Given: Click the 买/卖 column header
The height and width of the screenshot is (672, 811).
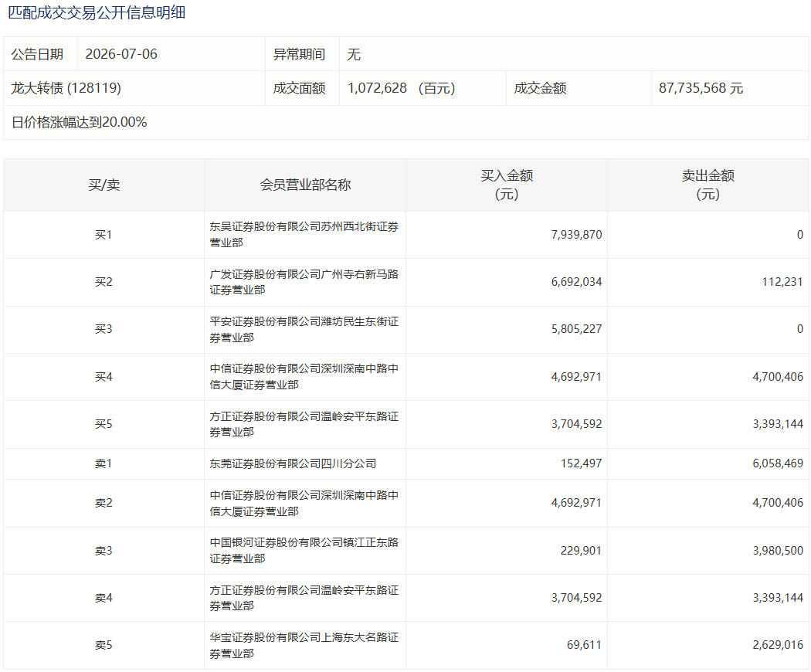Looking at the screenshot, I should [104, 185].
